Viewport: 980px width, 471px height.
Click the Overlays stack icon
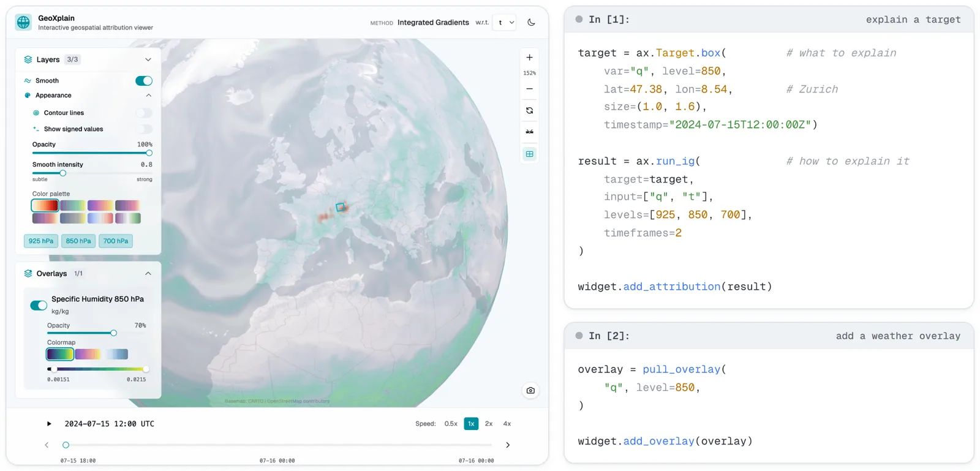(28, 273)
